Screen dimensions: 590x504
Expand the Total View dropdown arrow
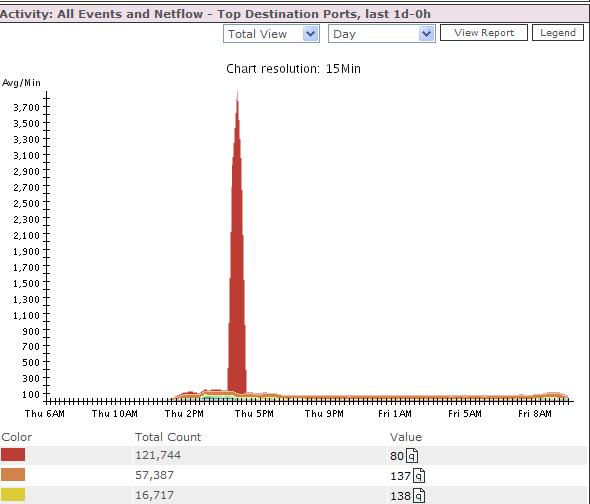click(310, 34)
